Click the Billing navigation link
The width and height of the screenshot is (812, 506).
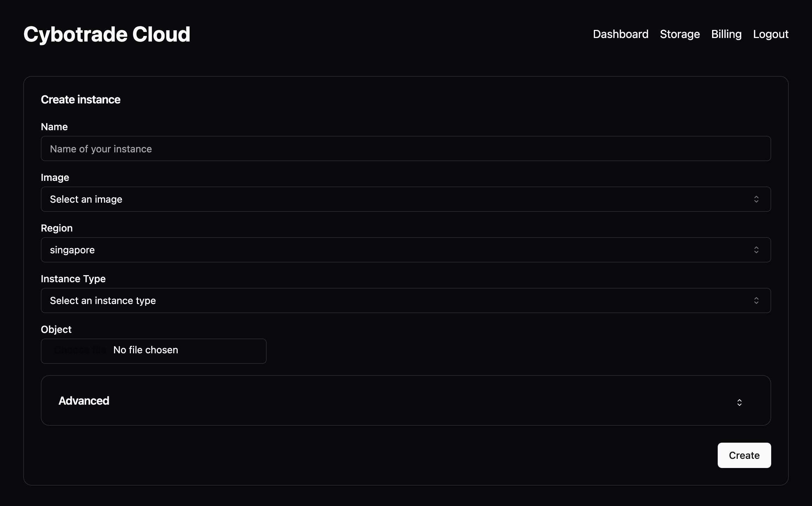pyautogui.click(x=726, y=34)
